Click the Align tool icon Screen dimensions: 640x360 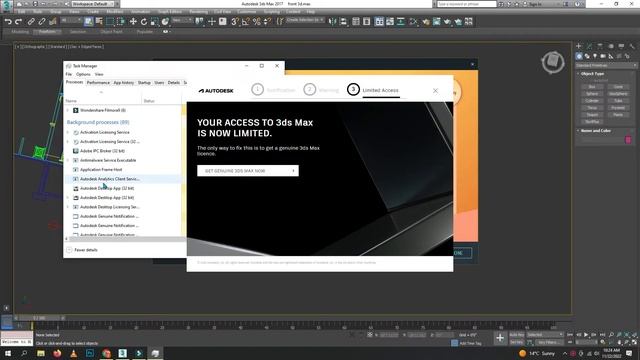click(344, 22)
